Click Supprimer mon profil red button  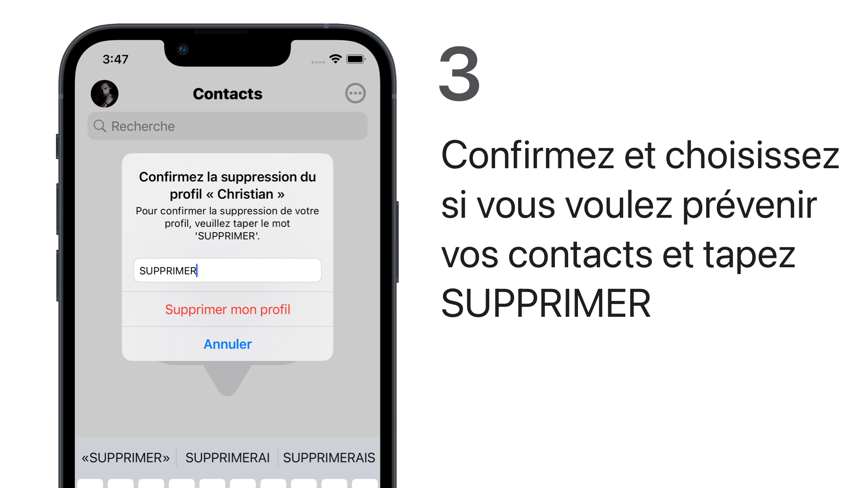coord(228,309)
